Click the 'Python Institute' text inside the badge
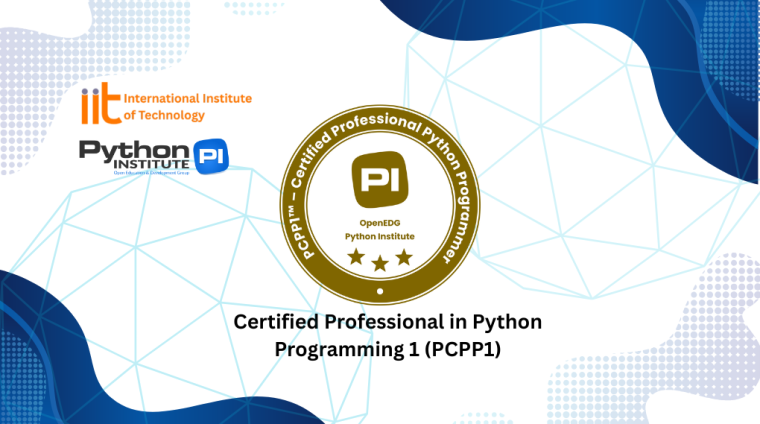The image size is (760, 424). [x=380, y=236]
